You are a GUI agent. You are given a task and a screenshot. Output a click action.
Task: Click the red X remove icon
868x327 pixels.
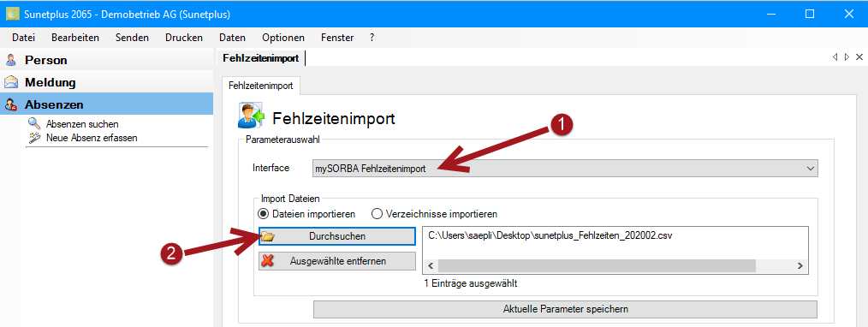pos(268,260)
